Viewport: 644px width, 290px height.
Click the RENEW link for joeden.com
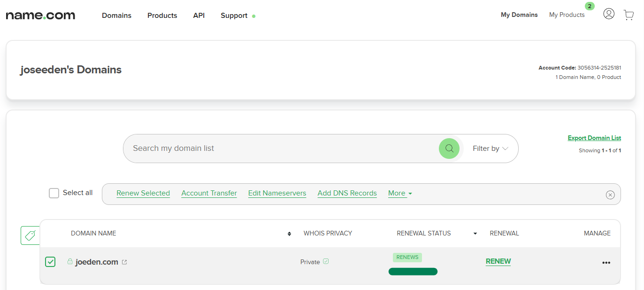(x=498, y=261)
